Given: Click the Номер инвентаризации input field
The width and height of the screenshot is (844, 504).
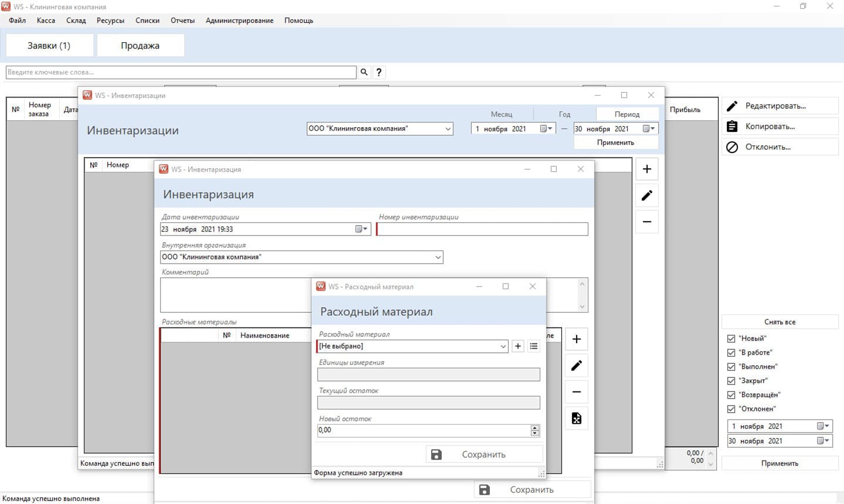Looking at the screenshot, I should click(x=482, y=229).
